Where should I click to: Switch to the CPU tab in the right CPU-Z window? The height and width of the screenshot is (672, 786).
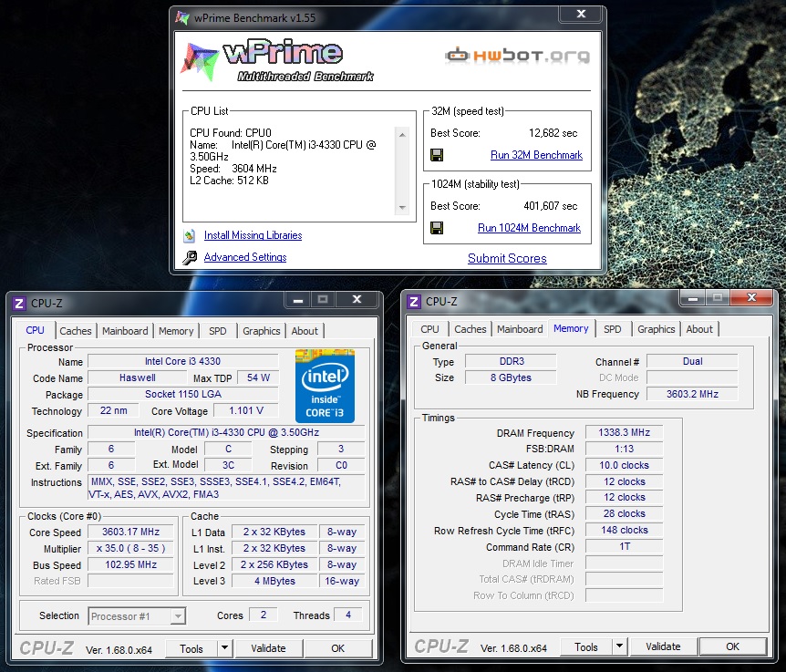point(429,329)
